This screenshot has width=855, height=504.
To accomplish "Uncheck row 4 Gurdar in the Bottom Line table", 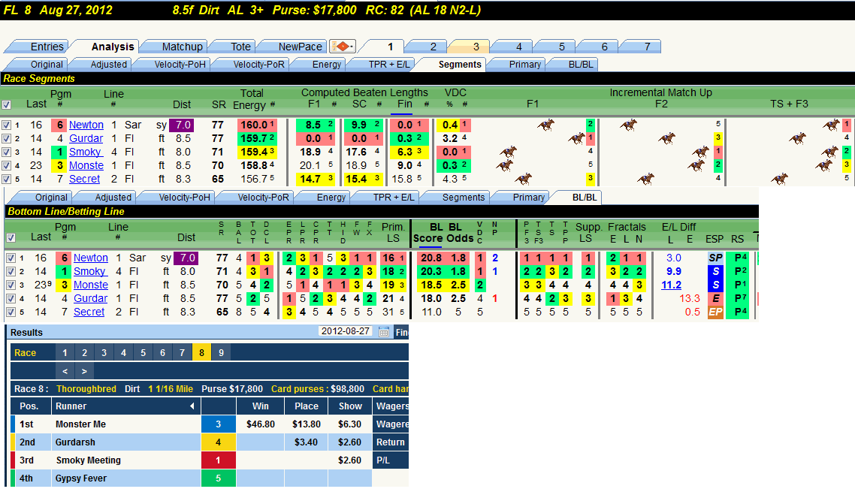I will [x=11, y=299].
